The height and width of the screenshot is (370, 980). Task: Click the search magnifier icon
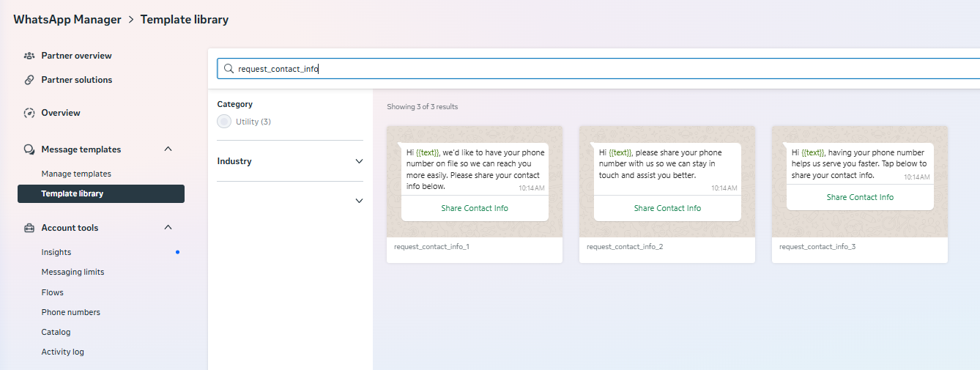tap(229, 69)
